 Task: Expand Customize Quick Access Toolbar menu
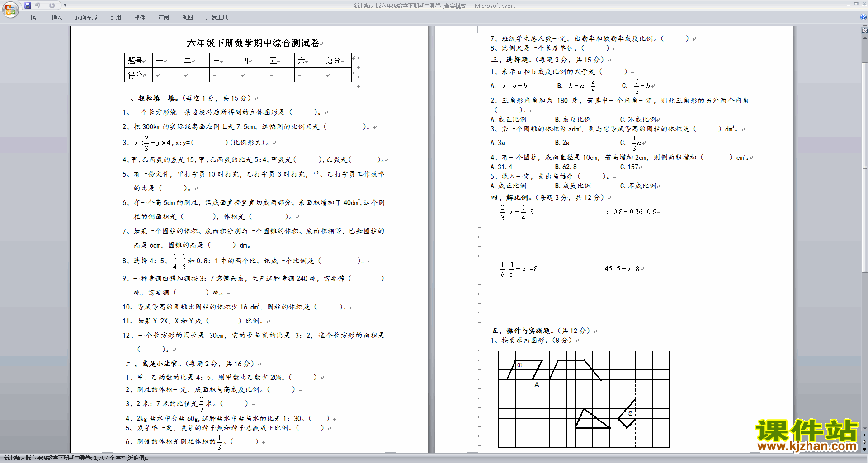pos(65,5)
